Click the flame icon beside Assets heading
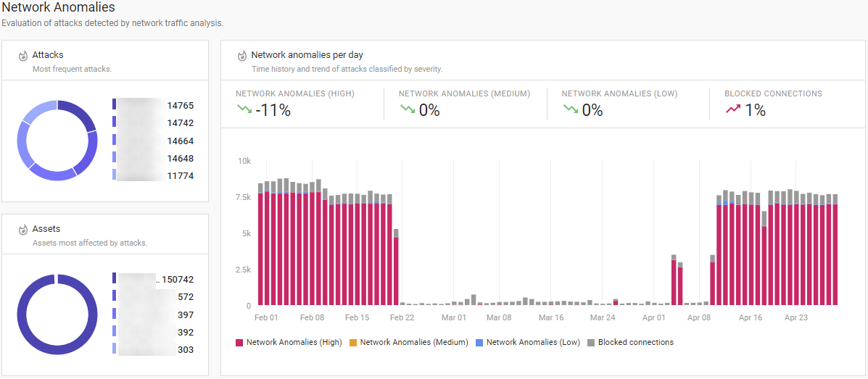Image resolution: width=868 pixels, height=379 pixels. (23, 230)
